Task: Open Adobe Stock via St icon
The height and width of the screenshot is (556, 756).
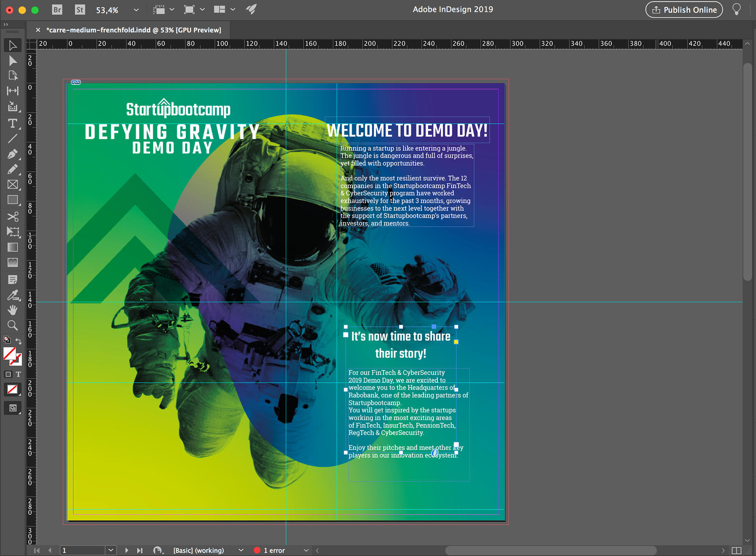Action: tap(80, 9)
